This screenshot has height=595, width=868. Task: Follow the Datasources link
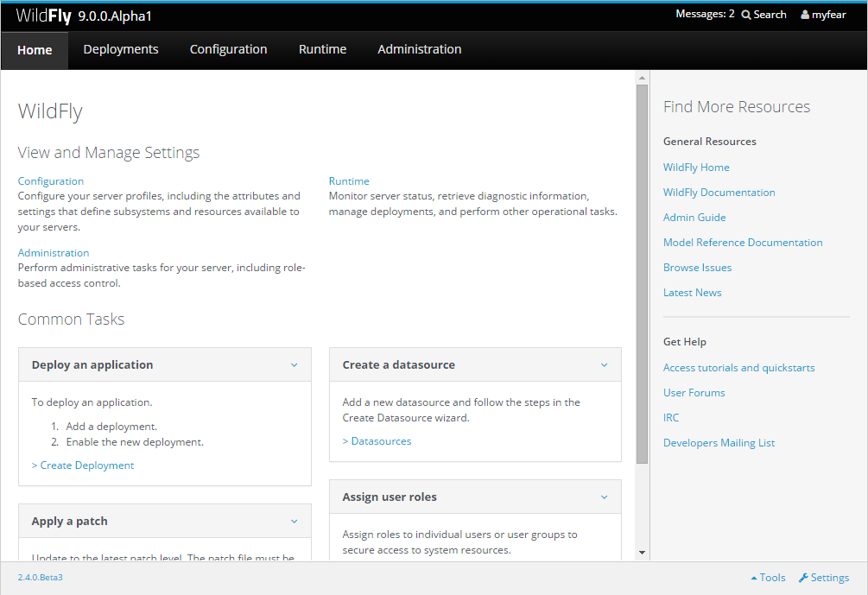point(377,441)
